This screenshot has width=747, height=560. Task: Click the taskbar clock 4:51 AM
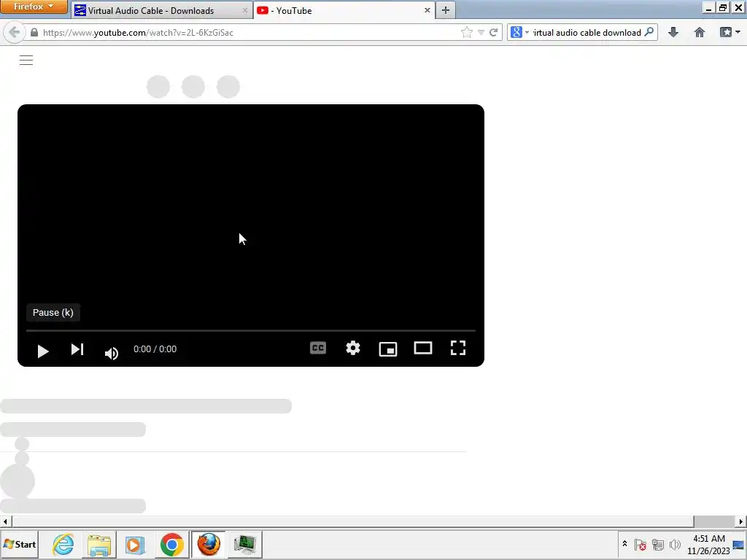[709, 545]
